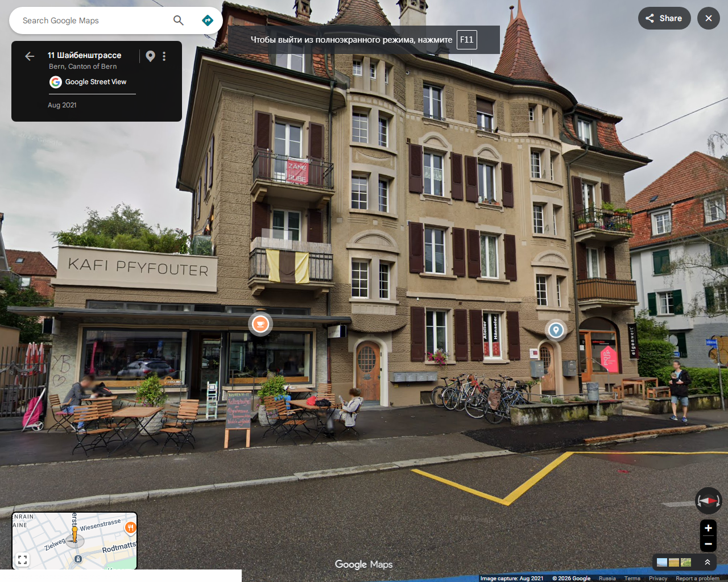Open the Google Street View link
728x582 pixels.
tap(96, 82)
